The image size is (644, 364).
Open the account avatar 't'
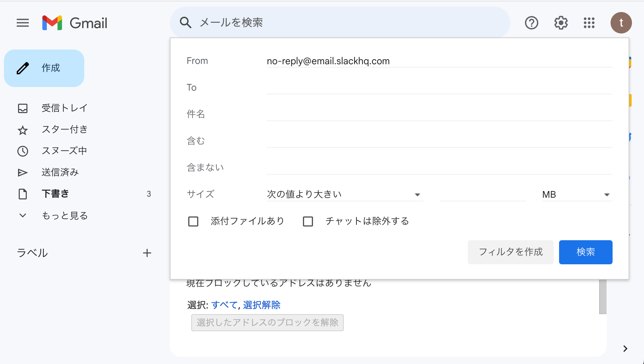(621, 23)
